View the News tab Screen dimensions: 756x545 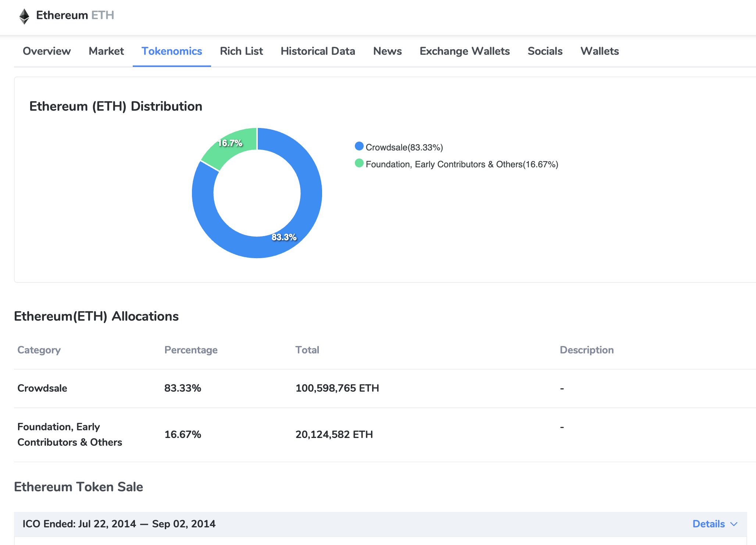tap(387, 51)
